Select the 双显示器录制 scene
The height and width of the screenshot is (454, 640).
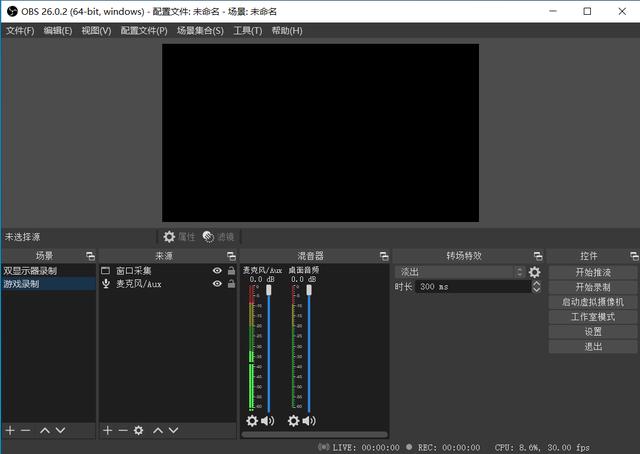[x=49, y=271]
